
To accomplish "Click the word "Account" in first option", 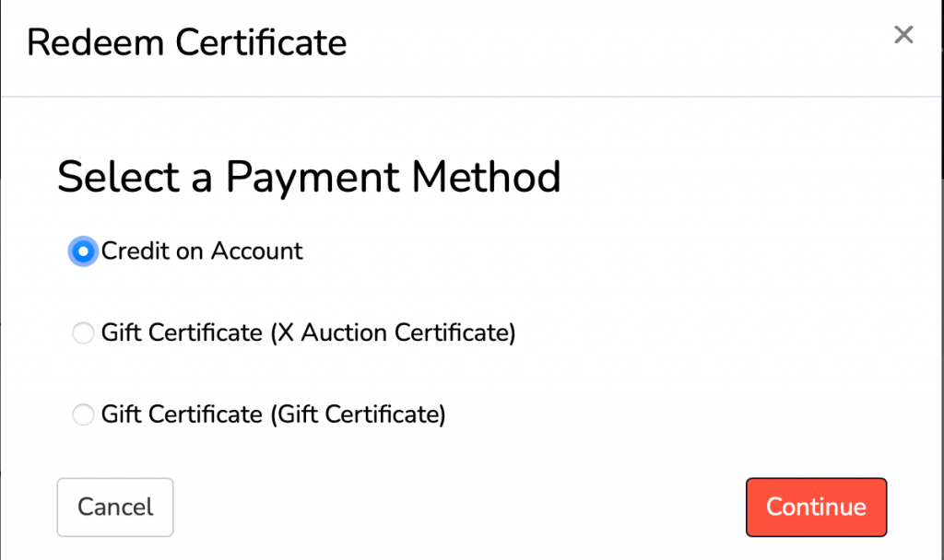I will [x=257, y=251].
